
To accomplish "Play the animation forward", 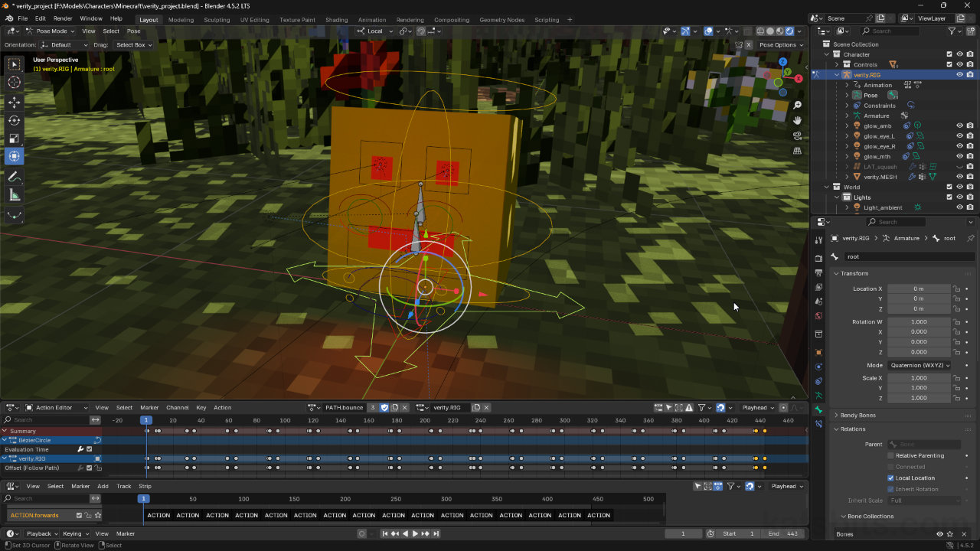I will click(x=415, y=533).
